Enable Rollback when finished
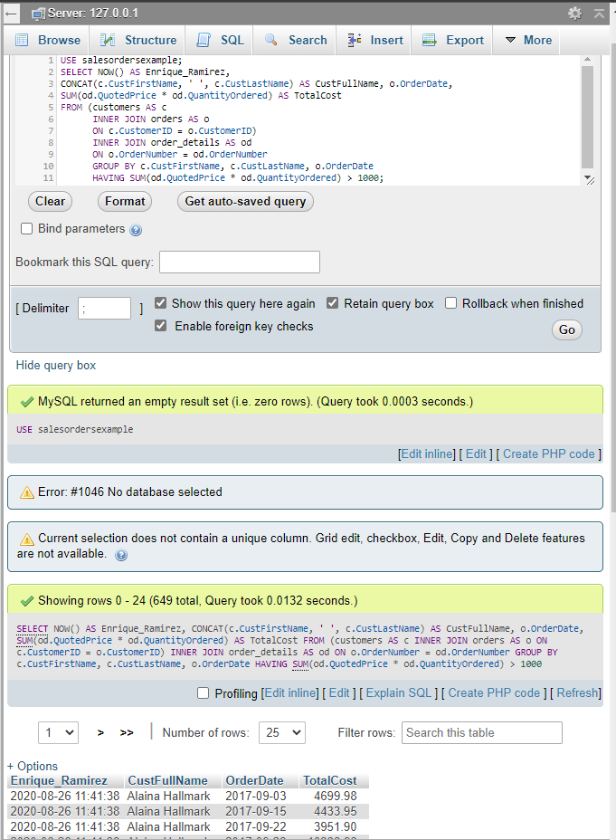The image size is (616, 840). pyautogui.click(x=451, y=303)
